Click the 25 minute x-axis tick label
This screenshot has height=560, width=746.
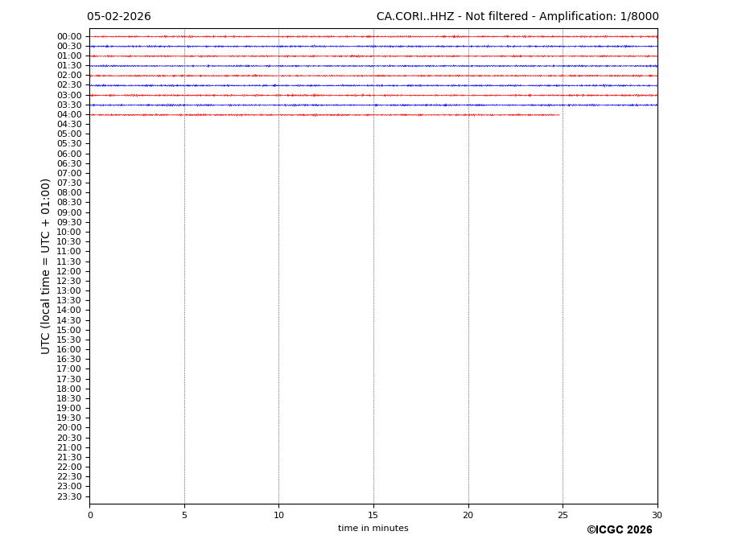(x=563, y=516)
